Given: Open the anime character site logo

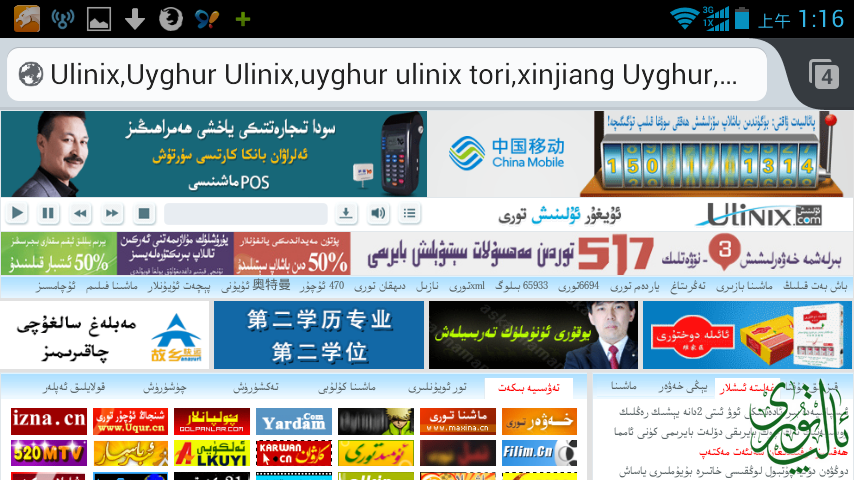Looking at the screenshot, I should coord(376,421).
